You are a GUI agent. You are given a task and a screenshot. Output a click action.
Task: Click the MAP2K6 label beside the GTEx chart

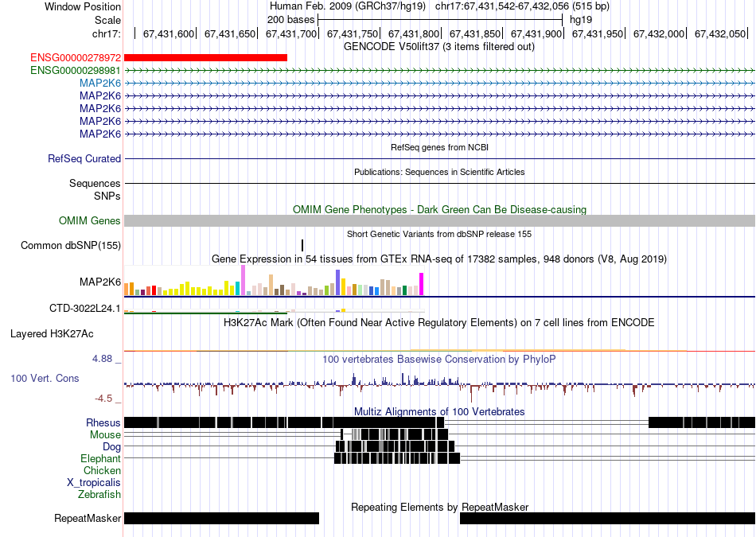[x=100, y=282]
